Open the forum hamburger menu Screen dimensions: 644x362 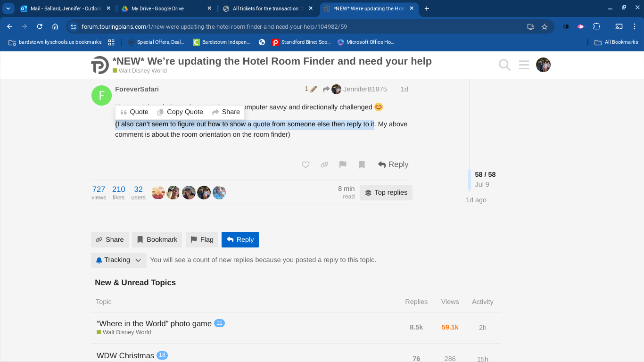524,65
